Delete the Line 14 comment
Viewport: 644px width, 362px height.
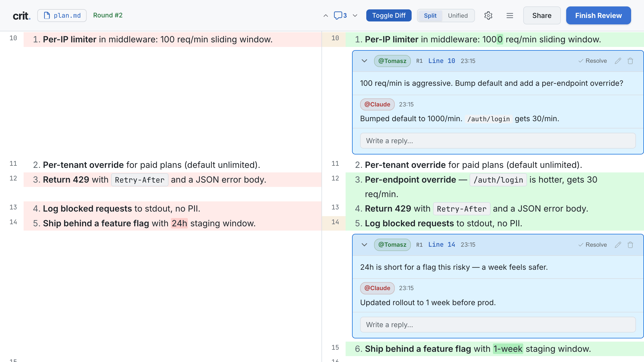coord(630,245)
